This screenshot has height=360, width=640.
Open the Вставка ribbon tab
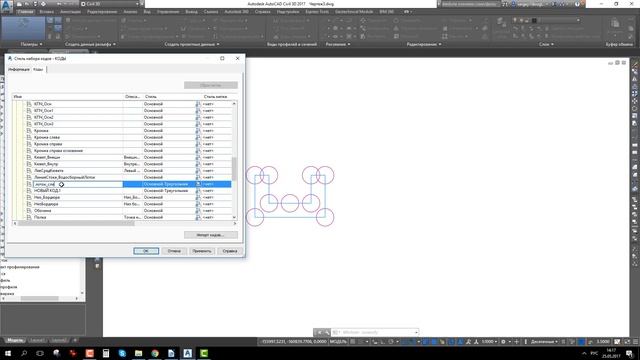[47, 12]
